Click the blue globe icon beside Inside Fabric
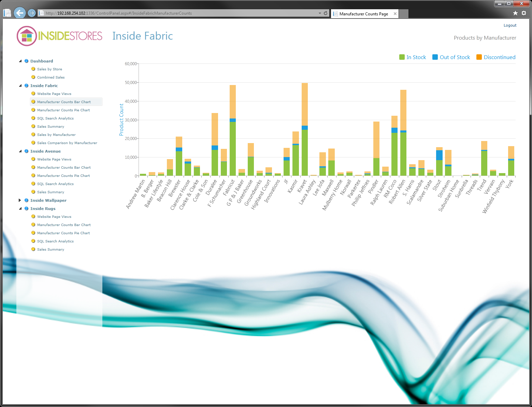 [26, 86]
